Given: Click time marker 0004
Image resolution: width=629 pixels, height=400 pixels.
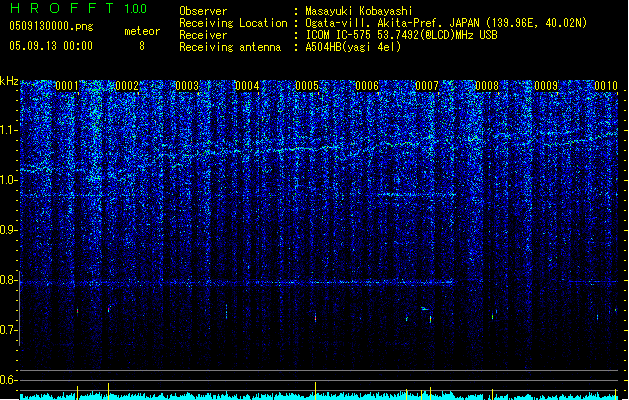Looking at the screenshot, I should pos(247,85).
